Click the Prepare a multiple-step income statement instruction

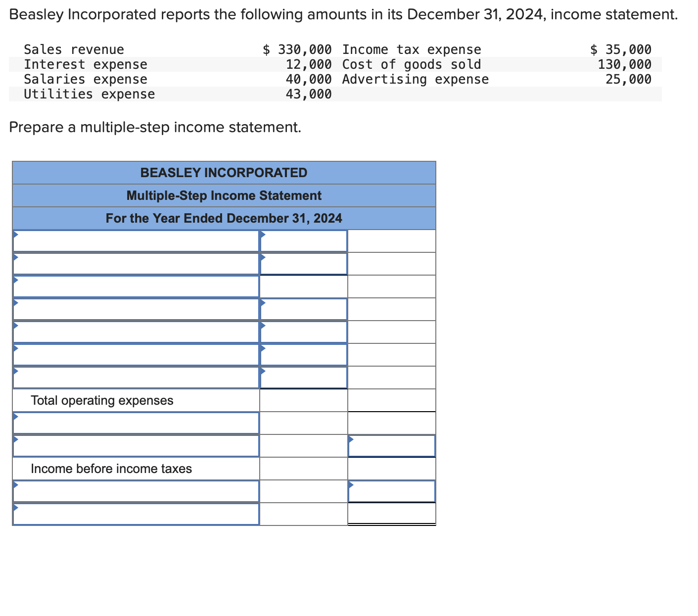coord(155,128)
